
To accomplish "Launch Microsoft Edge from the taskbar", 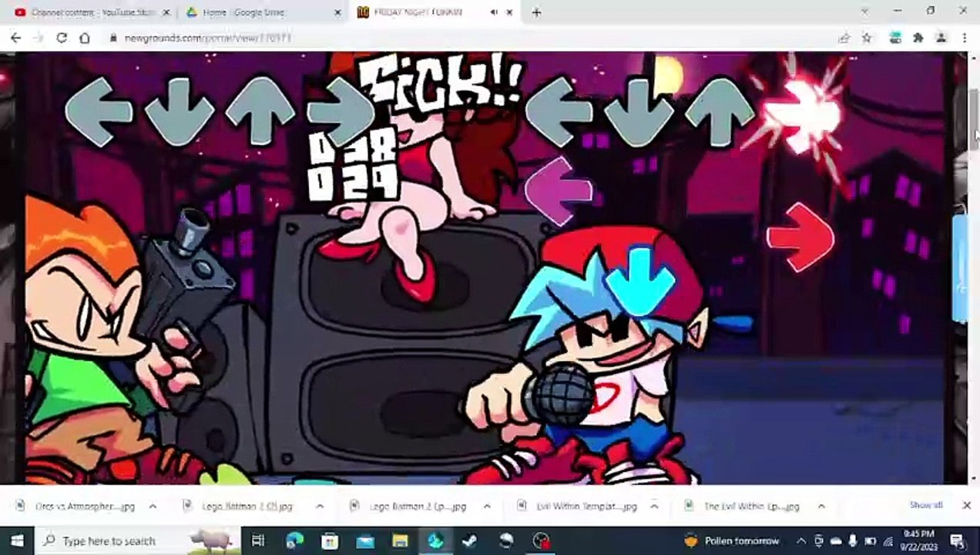I will (294, 540).
